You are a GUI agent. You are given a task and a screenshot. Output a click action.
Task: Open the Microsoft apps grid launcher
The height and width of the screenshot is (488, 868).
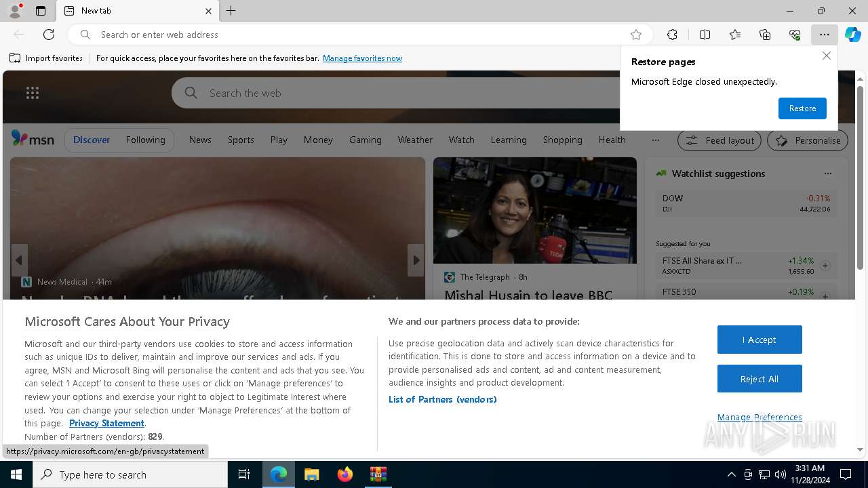[33, 93]
